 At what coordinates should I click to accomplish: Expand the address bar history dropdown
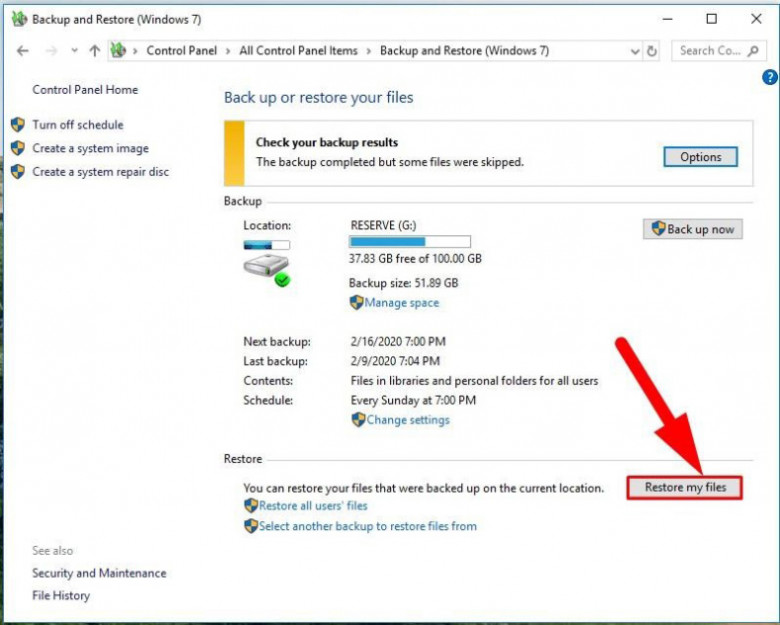[635, 51]
